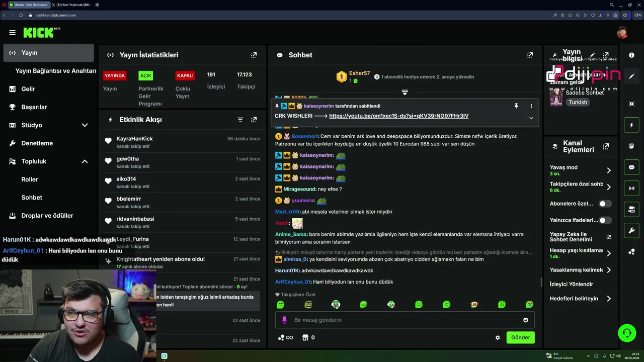Click the document icon in right rail

click(631, 146)
